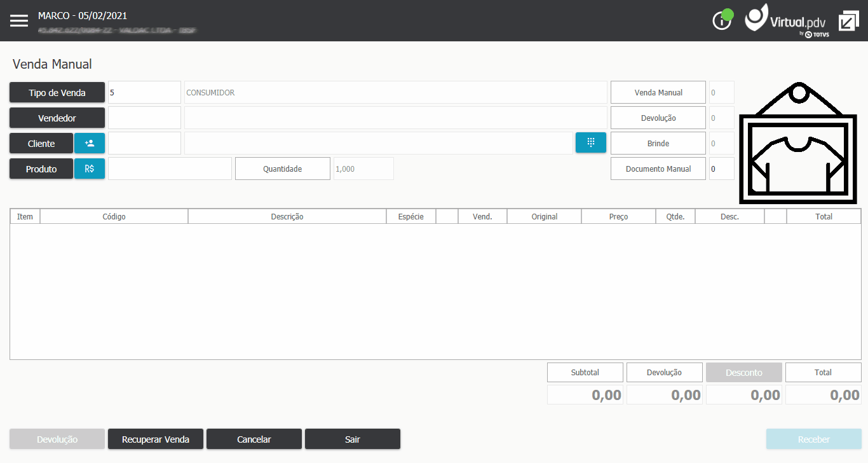This screenshot has height=463, width=868.
Task: Open the hamburger menu
Action: click(19, 20)
